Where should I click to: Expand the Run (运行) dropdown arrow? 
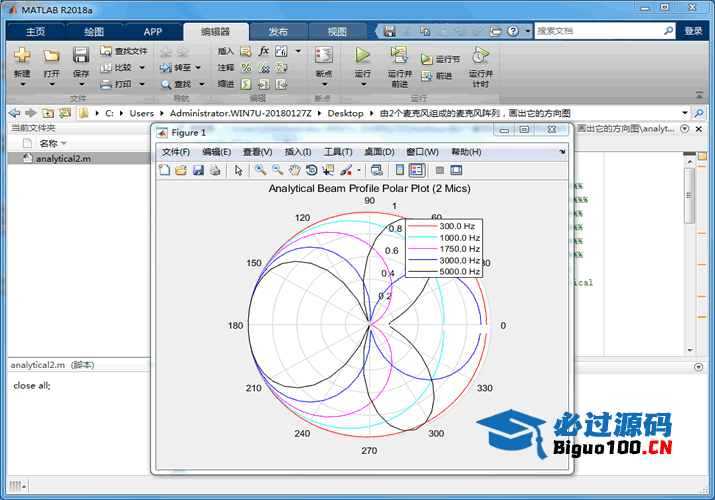tap(363, 84)
